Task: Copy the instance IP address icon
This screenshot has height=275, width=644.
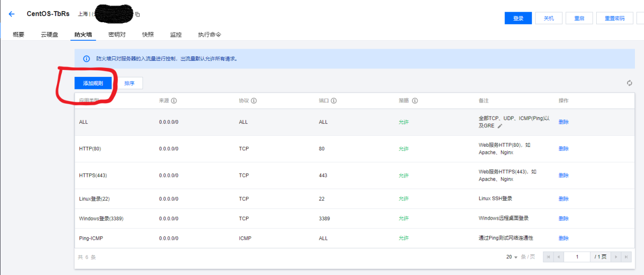Action: point(137,15)
